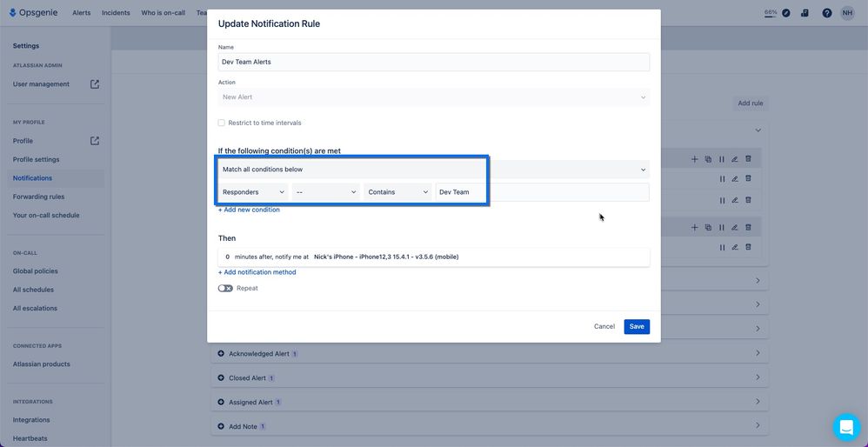
Task: Expand Closed Alert section chevron
Action: [758, 377]
